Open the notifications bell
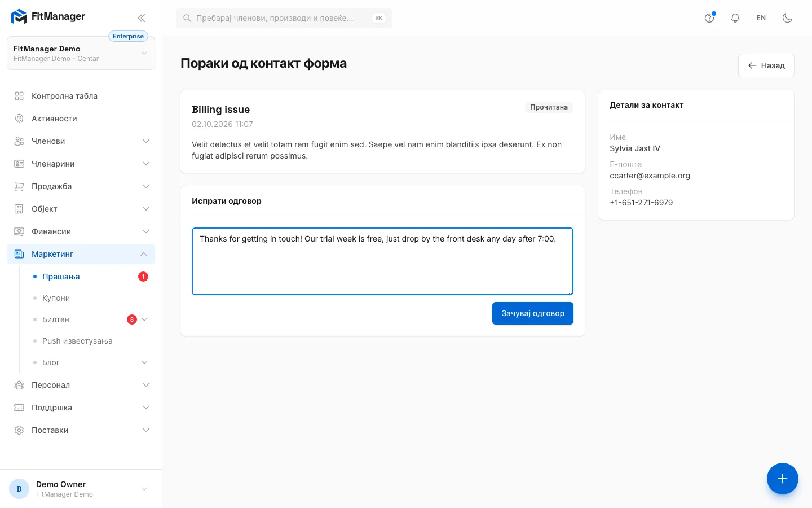 [735, 18]
